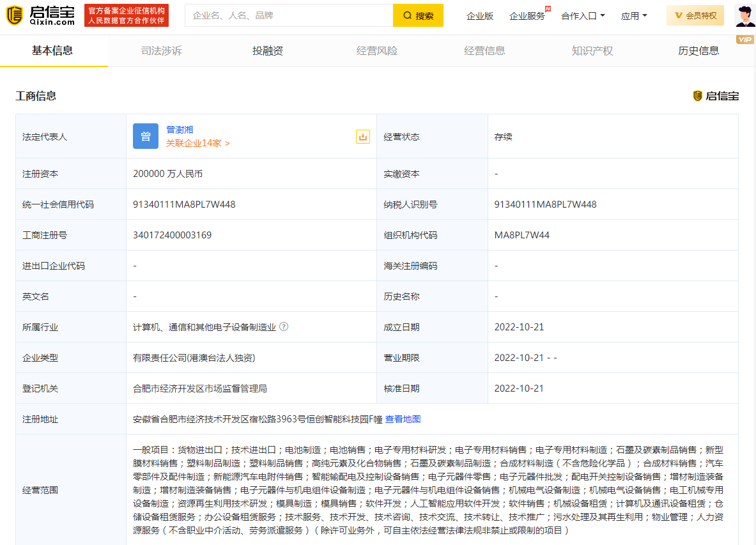756x545 pixels.
Task: Click the download icon beside legal representative
Action: (x=362, y=137)
